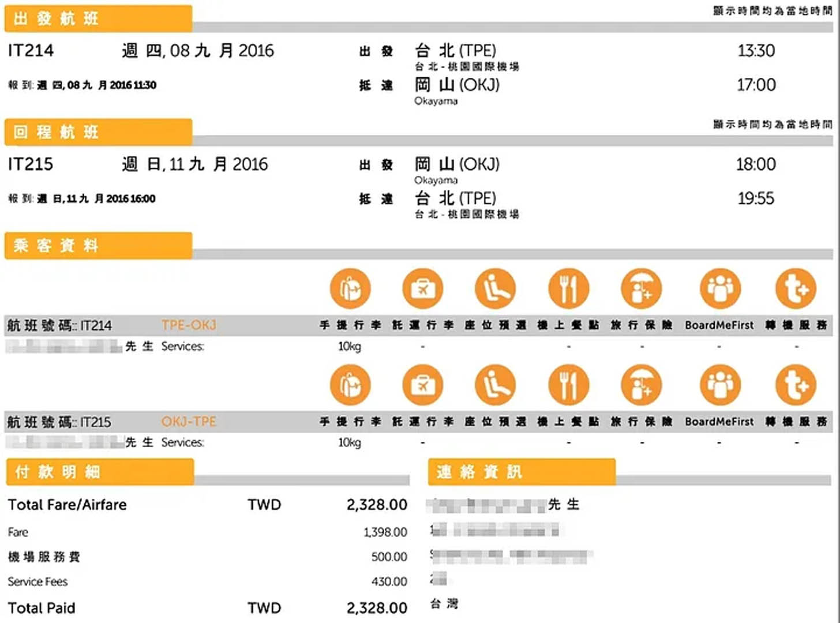
Task: Click the travel insurance umbrella icon for IT215
Action: tap(642, 385)
